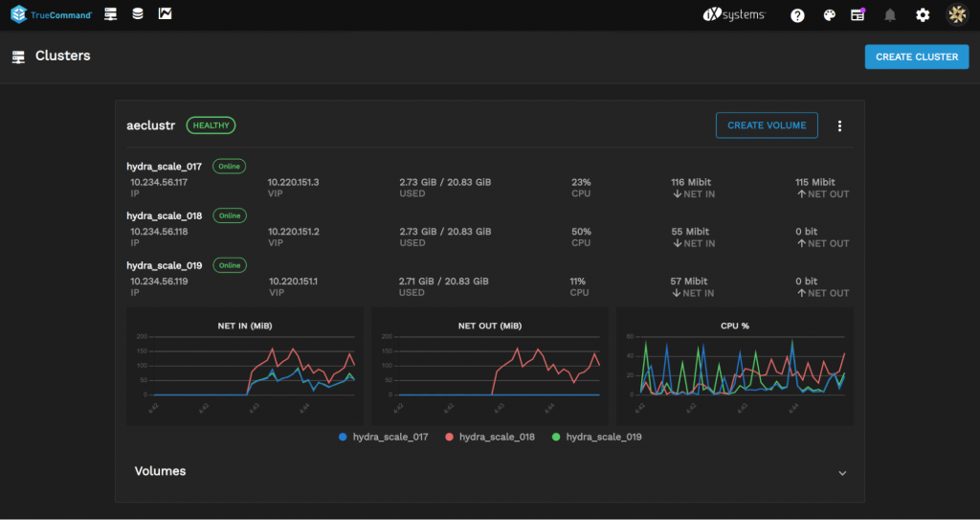Open the notifications bell
The image size is (980, 520).
click(890, 15)
